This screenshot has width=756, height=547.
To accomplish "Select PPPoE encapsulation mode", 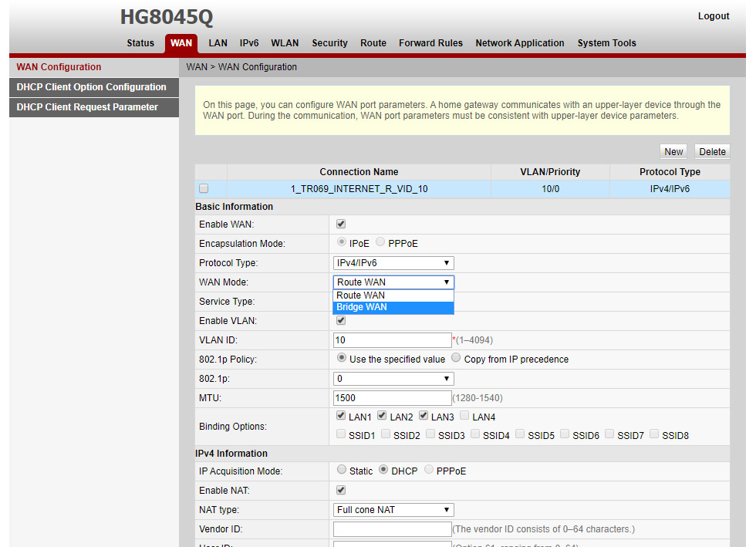I will tap(380, 241).
